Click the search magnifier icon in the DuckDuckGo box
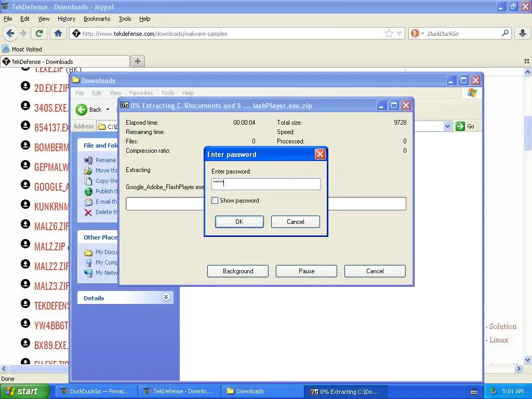The width and height of the screenshot is (532, 399). click(505, 33)
